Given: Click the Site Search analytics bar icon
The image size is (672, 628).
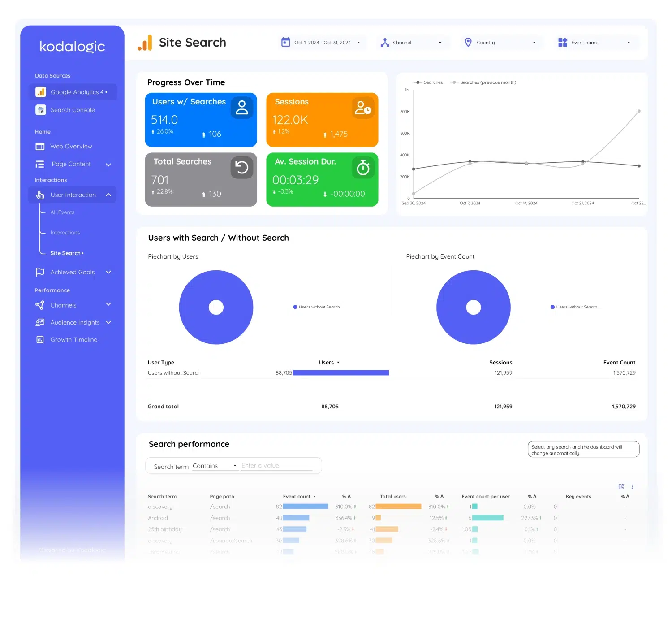Looking at the screenshot, I should (x=145, y=43).
